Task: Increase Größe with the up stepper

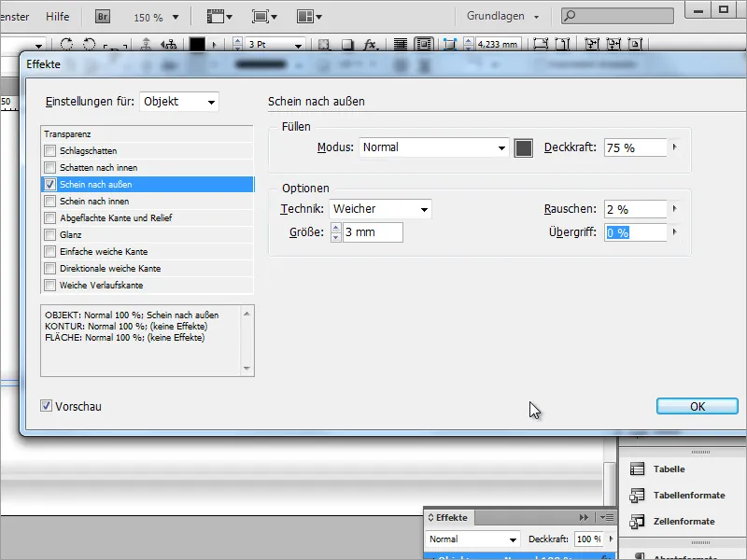Action: tap(336, 228)
